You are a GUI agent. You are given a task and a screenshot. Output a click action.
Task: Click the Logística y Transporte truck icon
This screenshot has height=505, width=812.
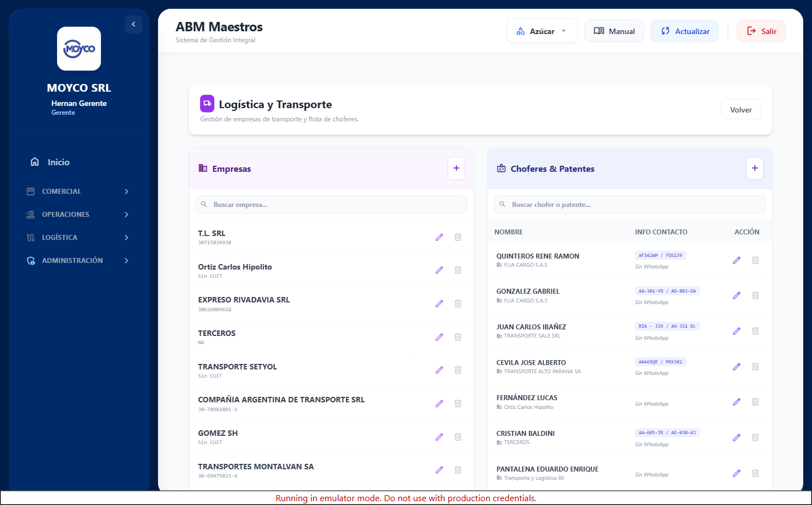pos(207,103)
